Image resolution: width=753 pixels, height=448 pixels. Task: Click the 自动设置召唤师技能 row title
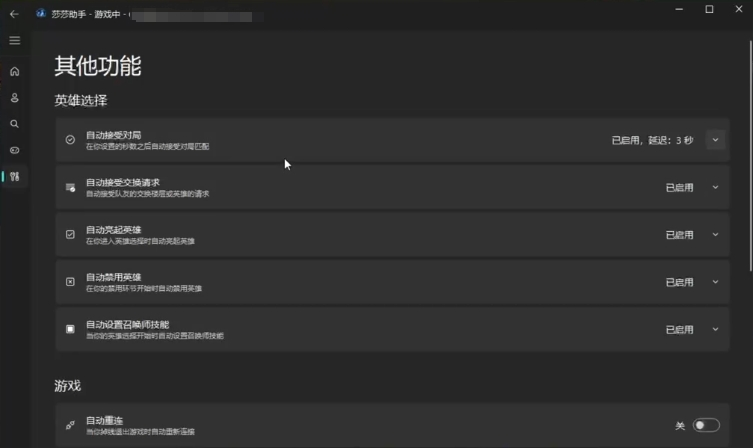point(127,324)
